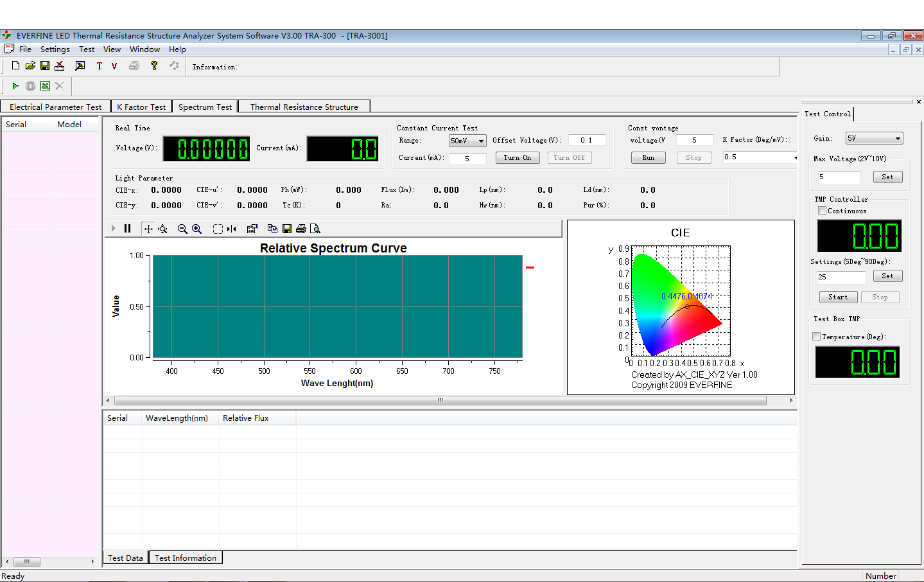924x582 pixels.
Task: Click the yellow question mark help icon
Action: coord(154,66)
